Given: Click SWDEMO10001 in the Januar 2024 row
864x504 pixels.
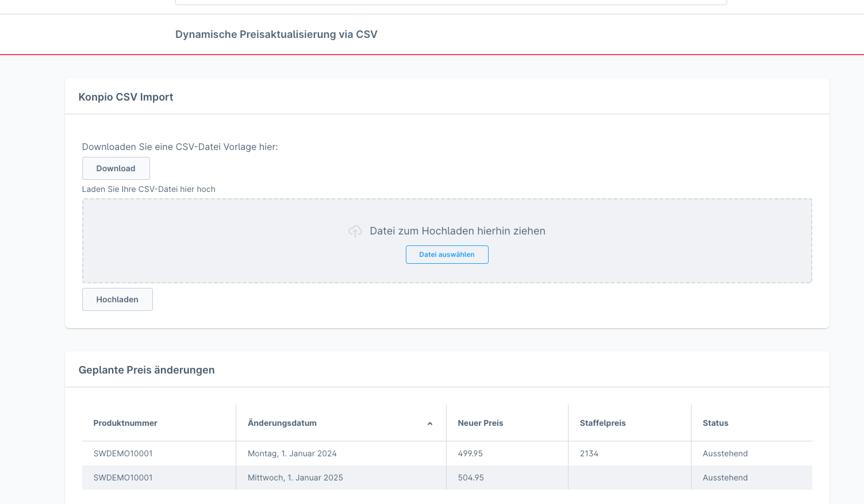Looking at the screenshot, I should (123, 453).
